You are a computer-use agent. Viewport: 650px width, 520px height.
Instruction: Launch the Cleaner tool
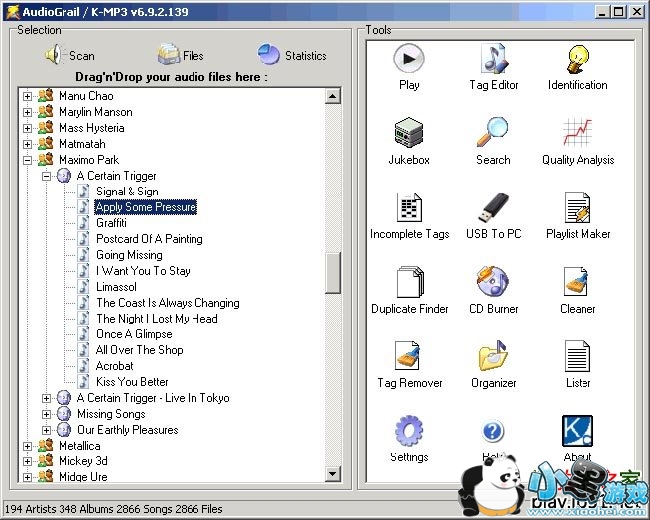[577, 290]
